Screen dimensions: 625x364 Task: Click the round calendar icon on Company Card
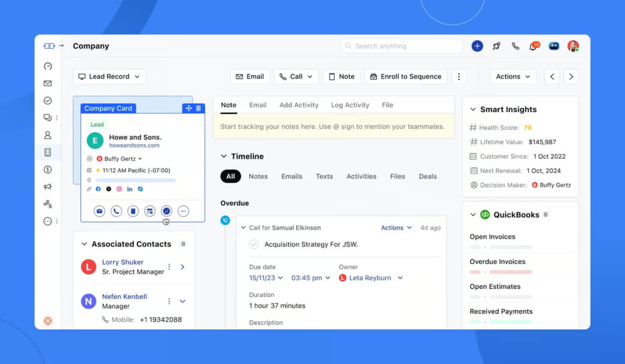pyautogui.click(x=150, y=211)
